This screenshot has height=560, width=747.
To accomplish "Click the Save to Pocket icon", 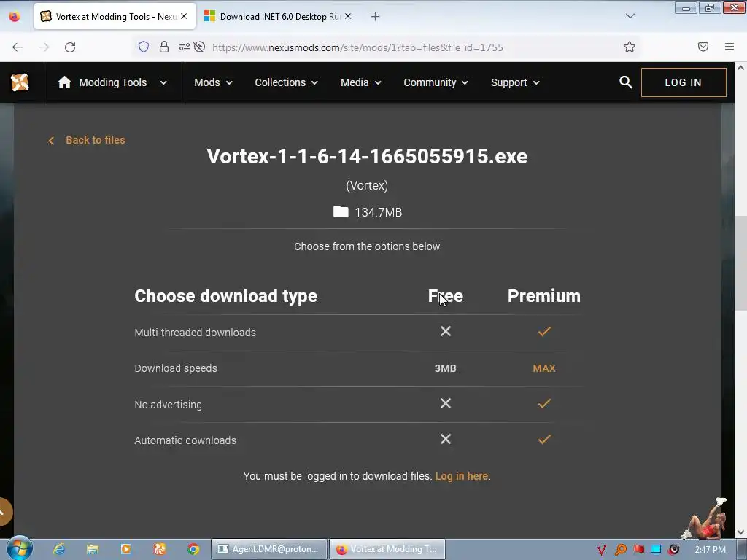I will pos(703,47).
